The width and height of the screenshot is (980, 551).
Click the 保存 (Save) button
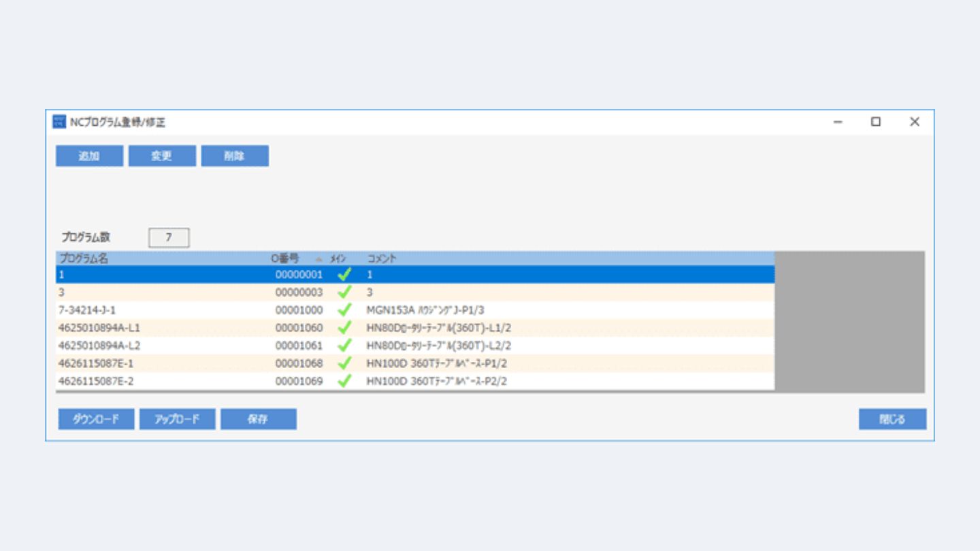click(x=258, y=419)
